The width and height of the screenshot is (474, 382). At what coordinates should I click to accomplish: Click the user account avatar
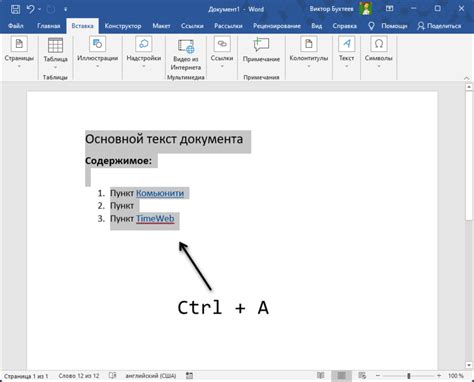pyautogui.click(x=366, y=9)
